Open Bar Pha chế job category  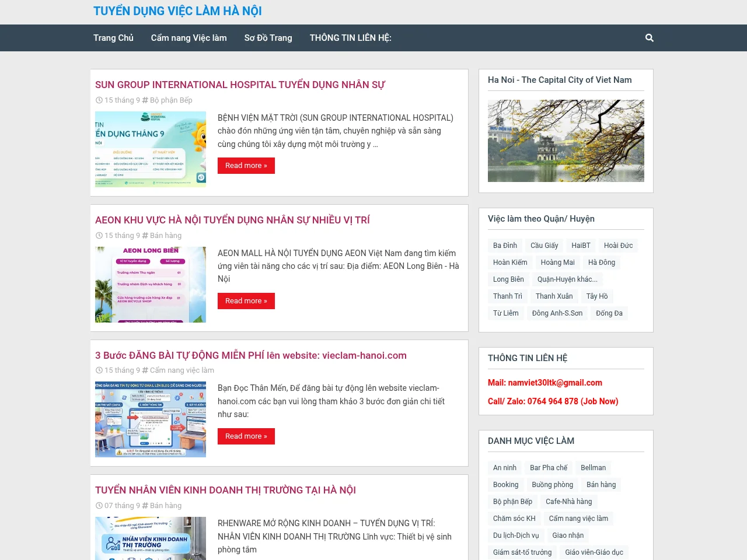(549, 468)
